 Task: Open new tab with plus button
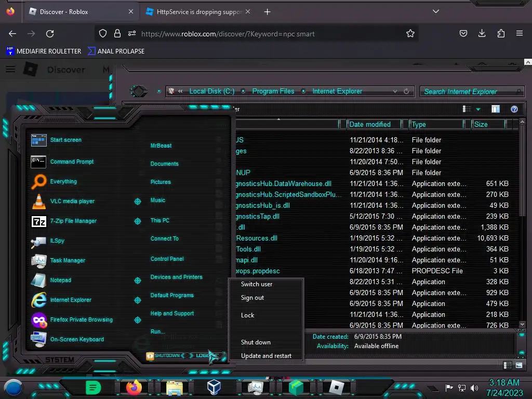click(x=268, y=12)
